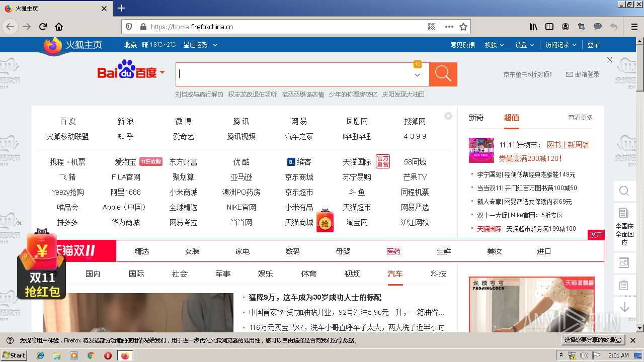Open the 换肤 skin dropdown

[494, 45]
